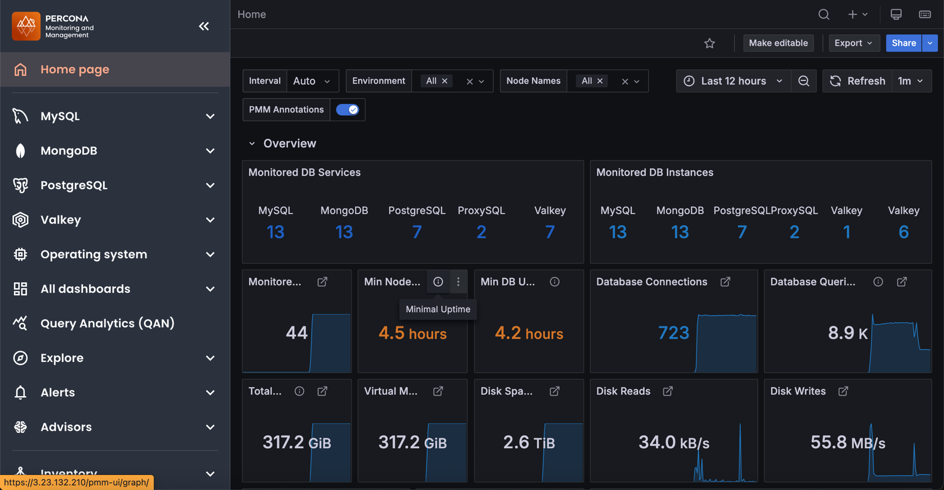The width and height of the screenshot is (944, 490).
Task: Remove the All tag from Environment filter
Action: pyautogui.click(x=445, y=81)
